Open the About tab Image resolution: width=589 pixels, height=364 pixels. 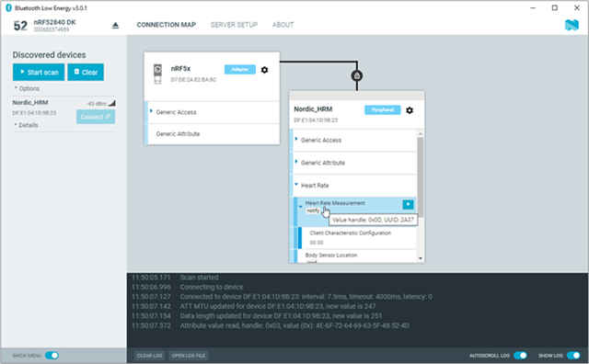pos(283,25)
